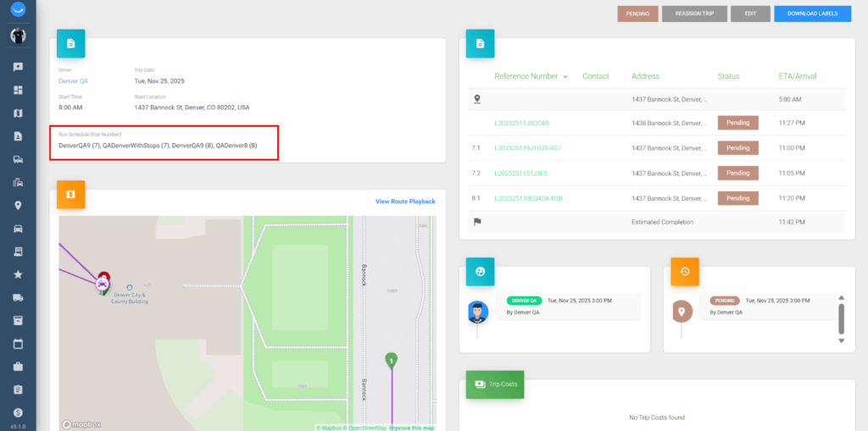
Task: Click Pending badge for stop 8.1
Action: [738, 198]
